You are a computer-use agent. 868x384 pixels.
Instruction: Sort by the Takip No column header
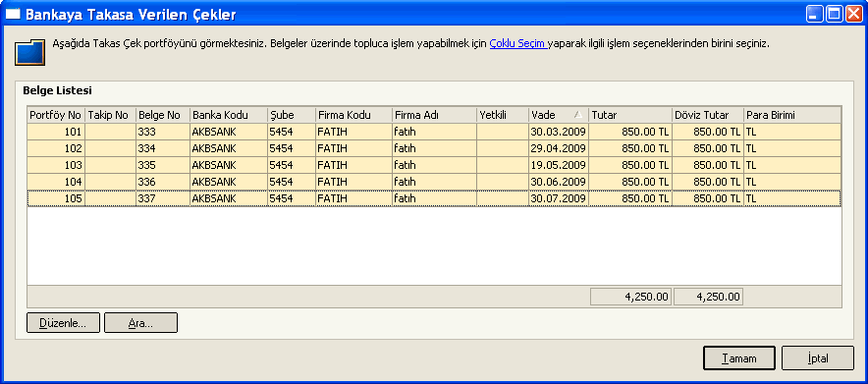coord(110,115)
